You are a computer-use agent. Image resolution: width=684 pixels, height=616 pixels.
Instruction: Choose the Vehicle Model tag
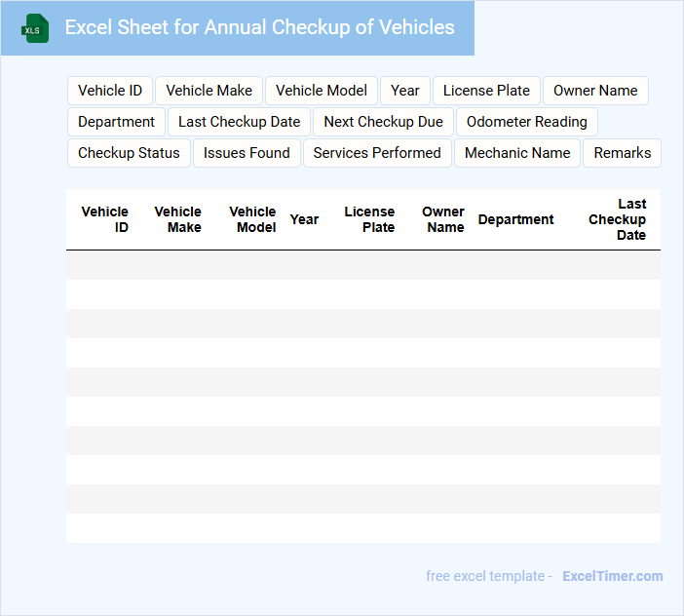pyautogui.click(x=322, y=91)
